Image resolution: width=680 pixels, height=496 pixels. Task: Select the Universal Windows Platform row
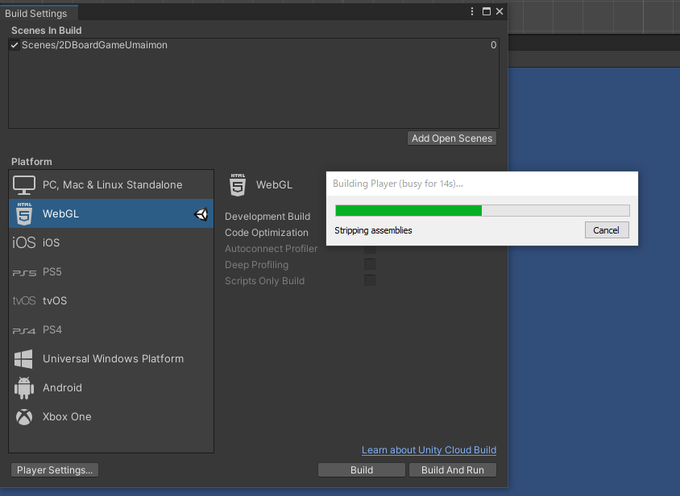111,359
